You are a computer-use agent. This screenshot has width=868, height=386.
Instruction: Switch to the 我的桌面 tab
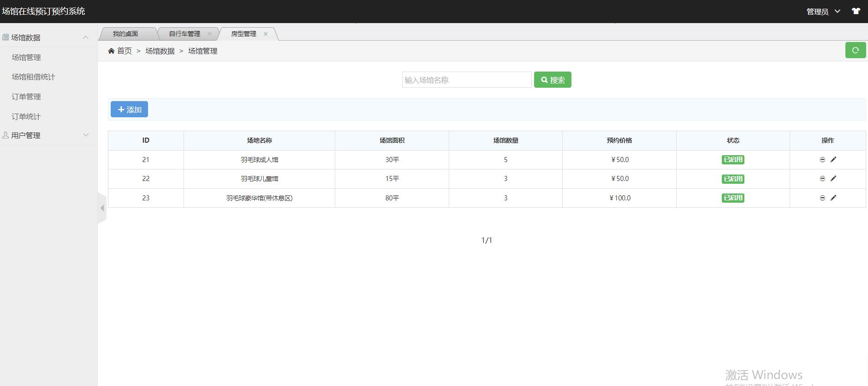click(125, 34)
